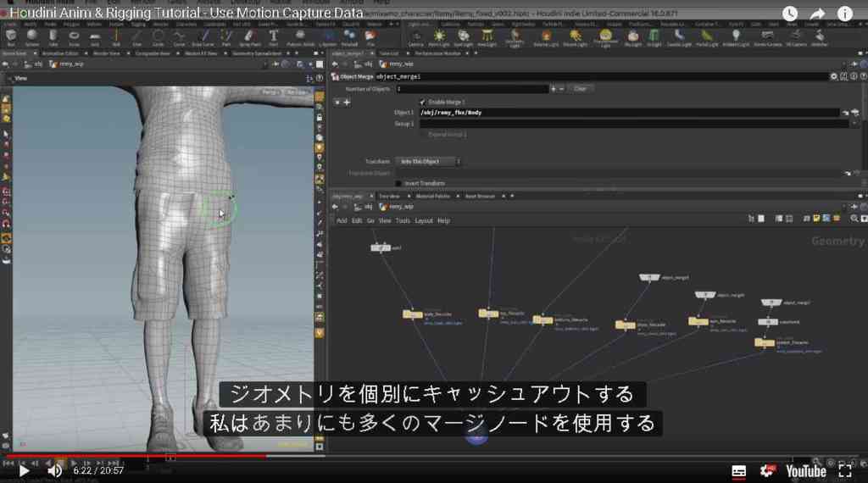
Task: Toggle subtitles closed captions button
Action: 738,471
